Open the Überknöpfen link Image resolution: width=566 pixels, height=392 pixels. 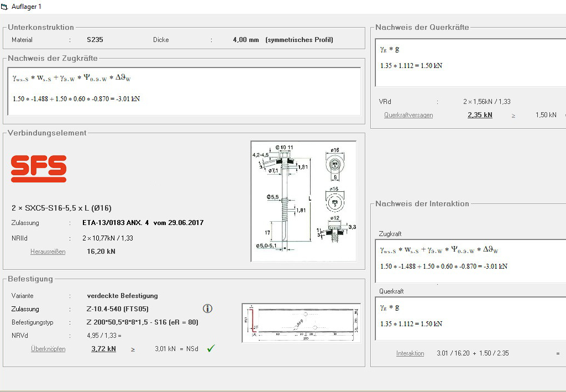tap(49, 349)
